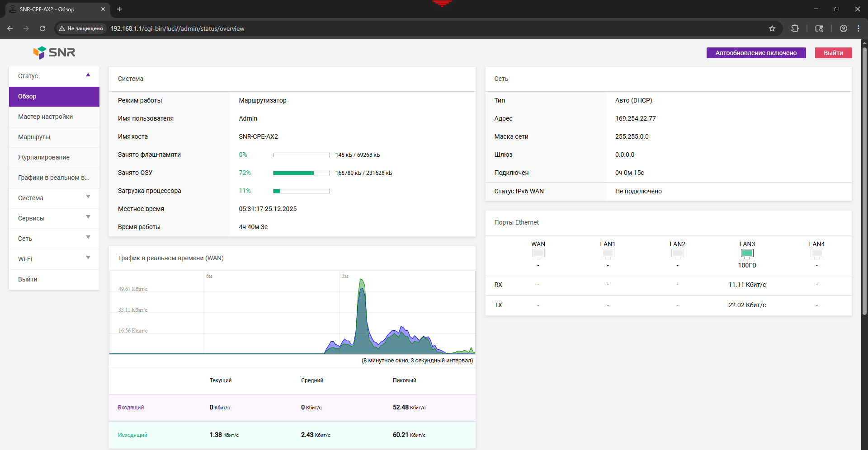
Task: Reload the router page
Action: (x=42, y=28)
